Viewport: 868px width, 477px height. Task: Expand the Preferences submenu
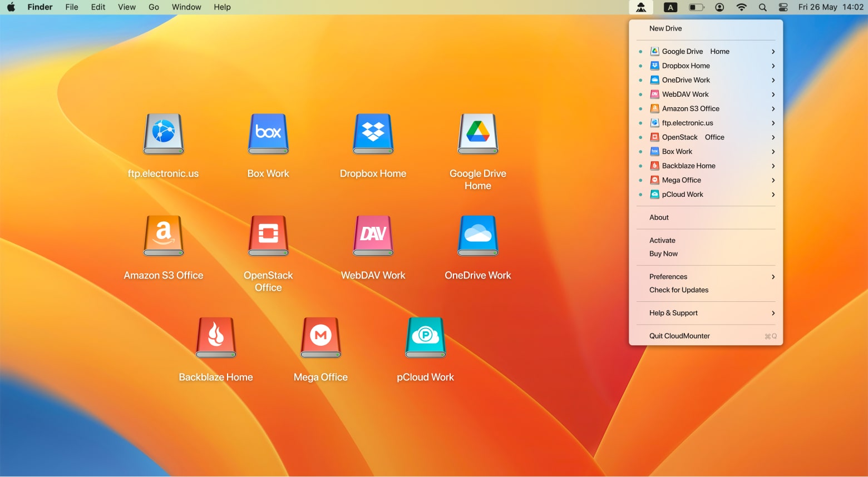point(773,276)
